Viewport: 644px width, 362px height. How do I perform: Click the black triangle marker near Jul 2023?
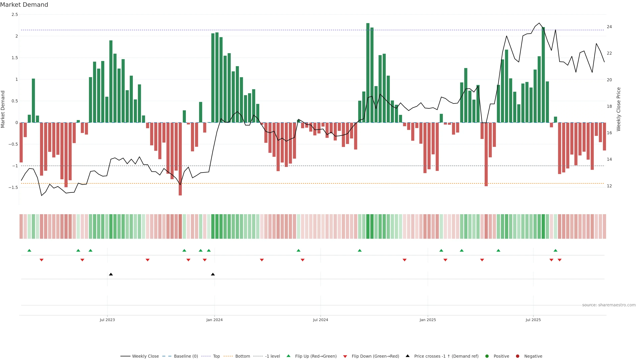111,274
